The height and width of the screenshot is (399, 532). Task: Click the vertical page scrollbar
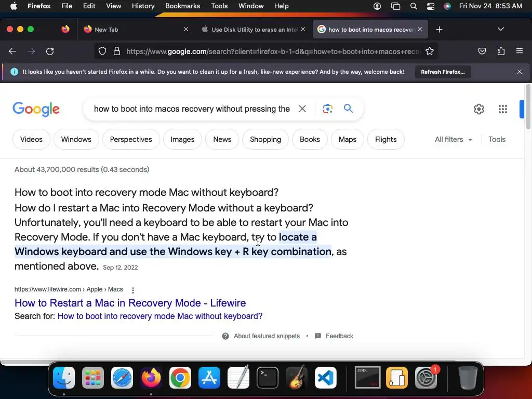(528, 107)
